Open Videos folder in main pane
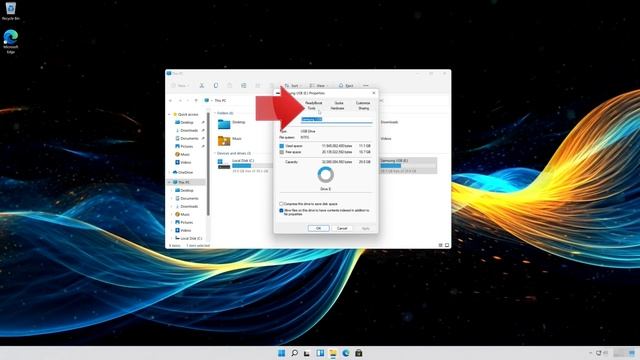640x360 pixels. coord(386,139)
